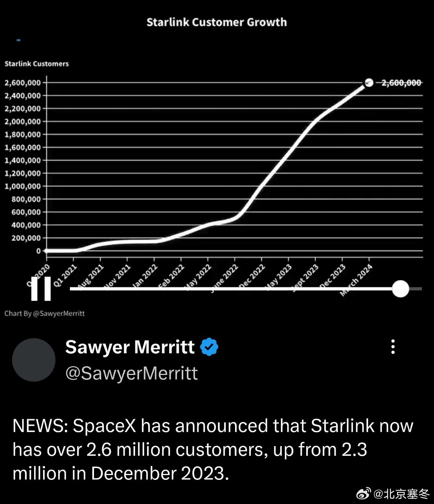Click the 2,600,000 value label beside endpoint
The height and width of the screenshot is (504, 434).
401,83
